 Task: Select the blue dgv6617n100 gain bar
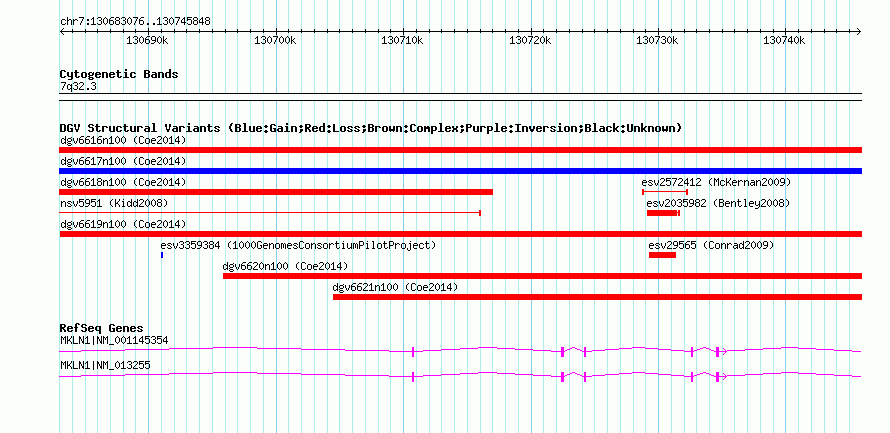(460, 171)
